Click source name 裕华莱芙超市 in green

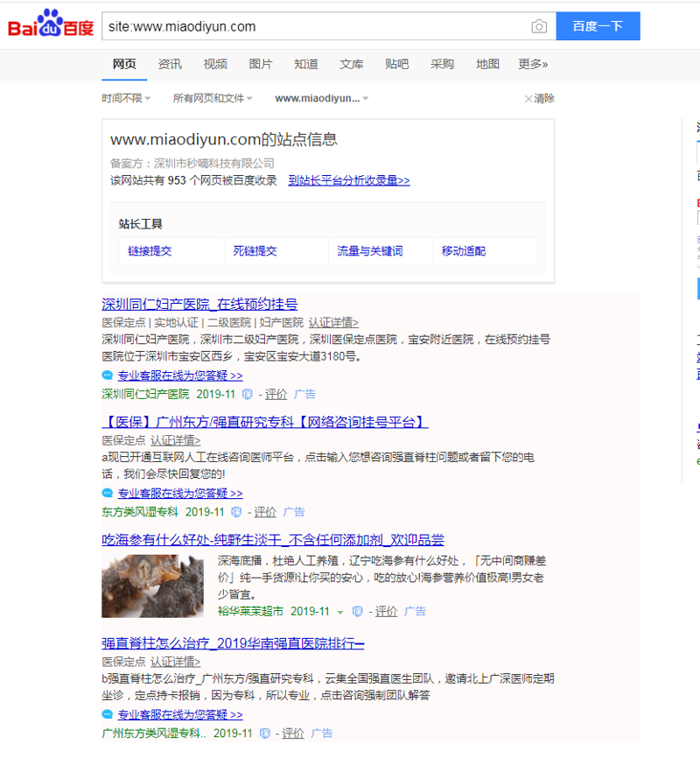click(250, 611)
